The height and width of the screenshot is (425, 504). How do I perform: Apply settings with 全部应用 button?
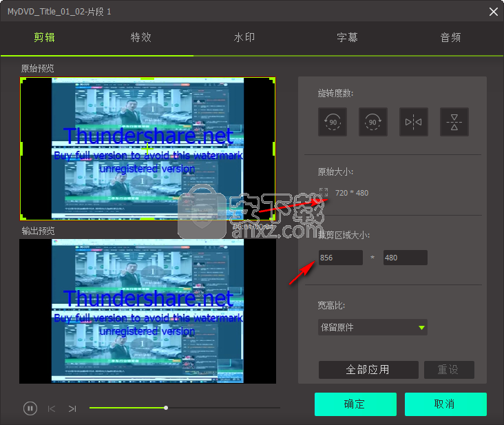coord(368,370)
